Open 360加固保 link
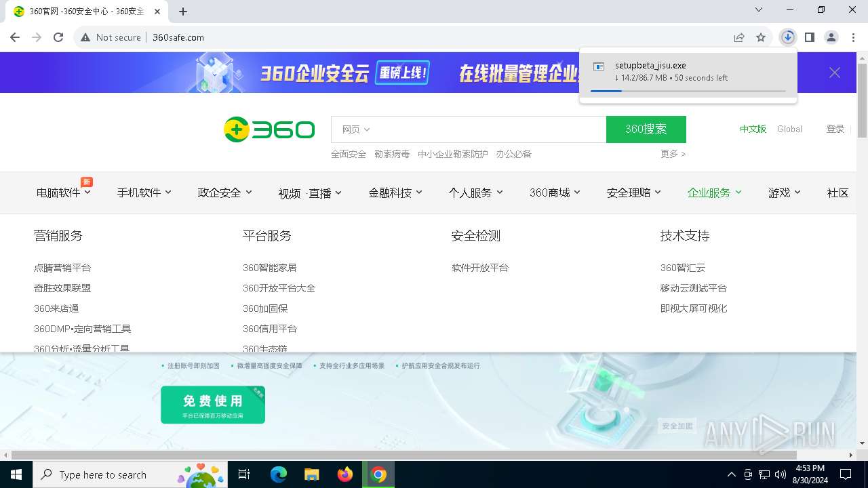The image size is (868, 488). tap(265, 308)
